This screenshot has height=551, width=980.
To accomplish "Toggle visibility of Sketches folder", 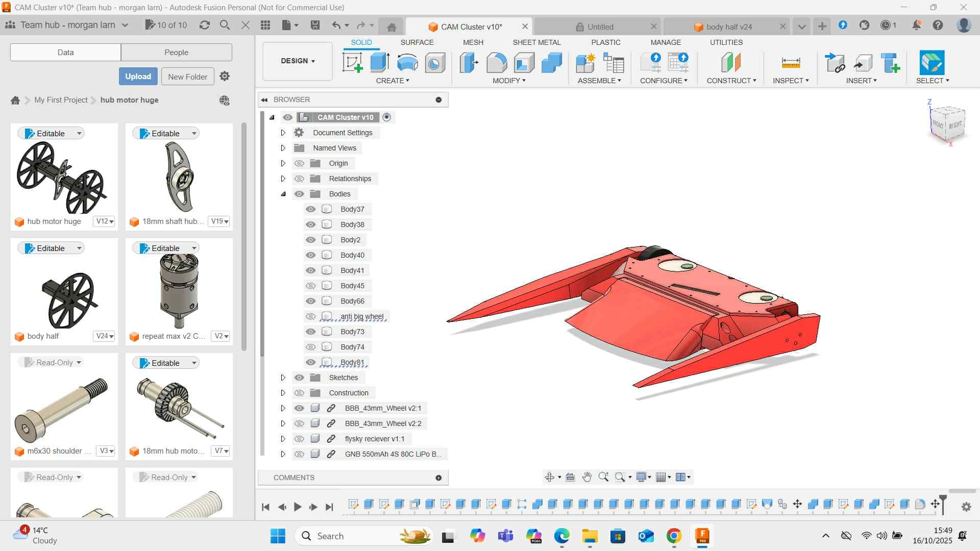I will [299, 378].
